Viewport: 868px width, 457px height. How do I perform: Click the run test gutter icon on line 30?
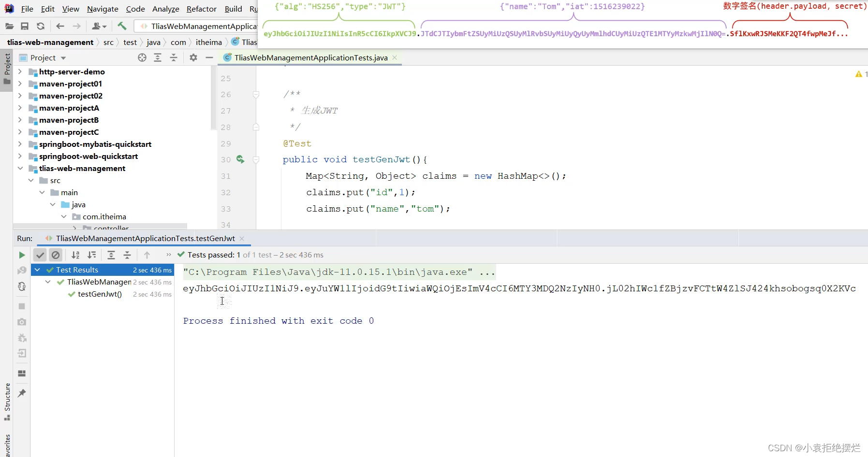tap(240, 159)
